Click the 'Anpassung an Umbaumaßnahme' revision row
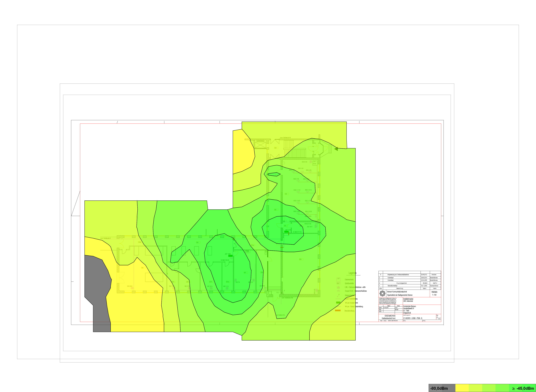The height and width of the screenshot is (392, 536). click(398, 275)
